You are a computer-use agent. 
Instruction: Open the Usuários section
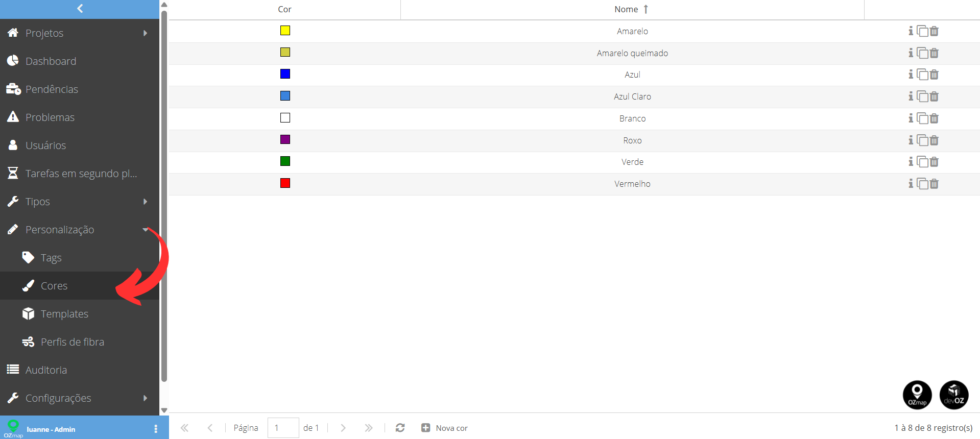pos(80,145)
